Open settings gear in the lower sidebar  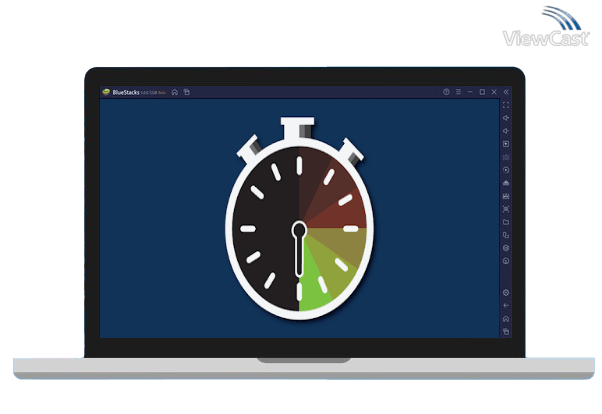pos(506,293)
